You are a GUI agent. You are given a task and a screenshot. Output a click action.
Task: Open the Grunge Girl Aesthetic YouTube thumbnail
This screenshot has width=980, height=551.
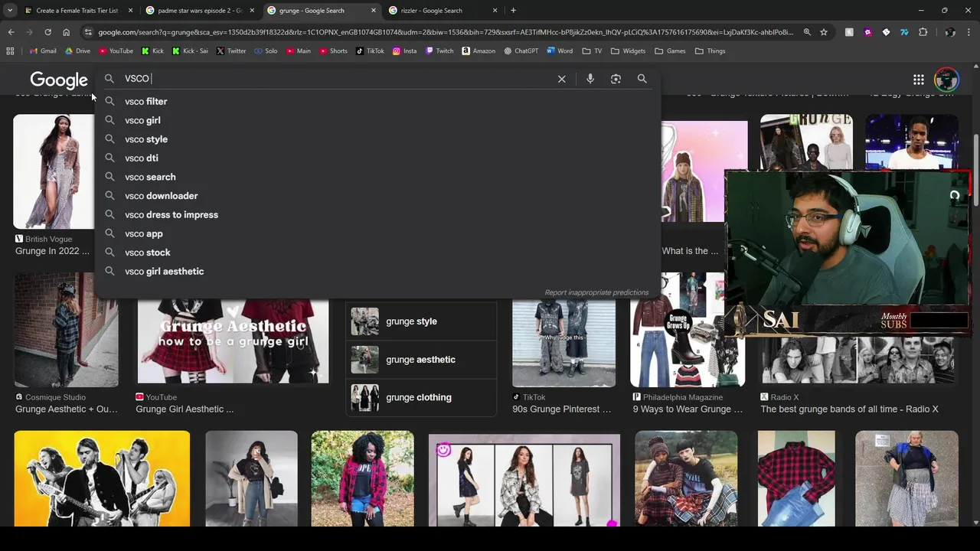[x=233, y=341]
